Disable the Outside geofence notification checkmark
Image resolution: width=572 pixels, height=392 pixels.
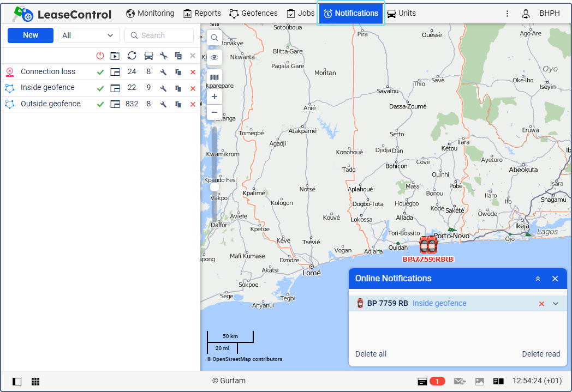pos(100,104)
